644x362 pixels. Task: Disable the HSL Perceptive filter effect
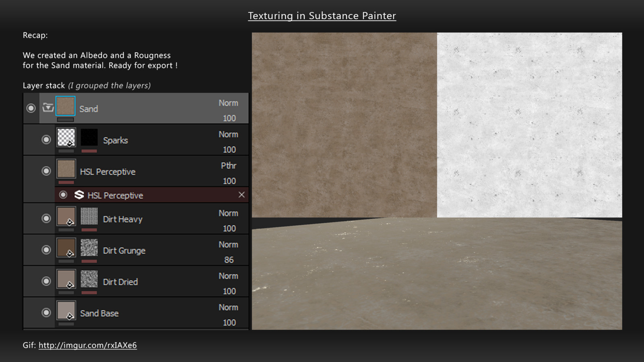pos(63,195)
